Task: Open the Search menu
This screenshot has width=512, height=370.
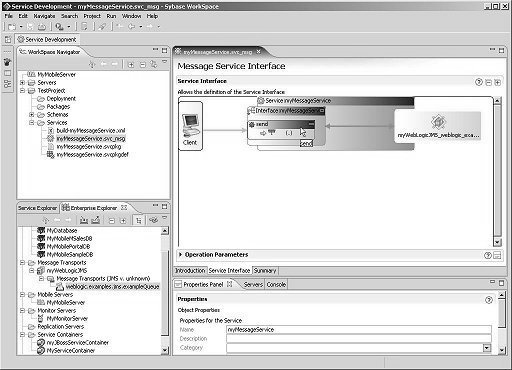Action: pos(69,16)
